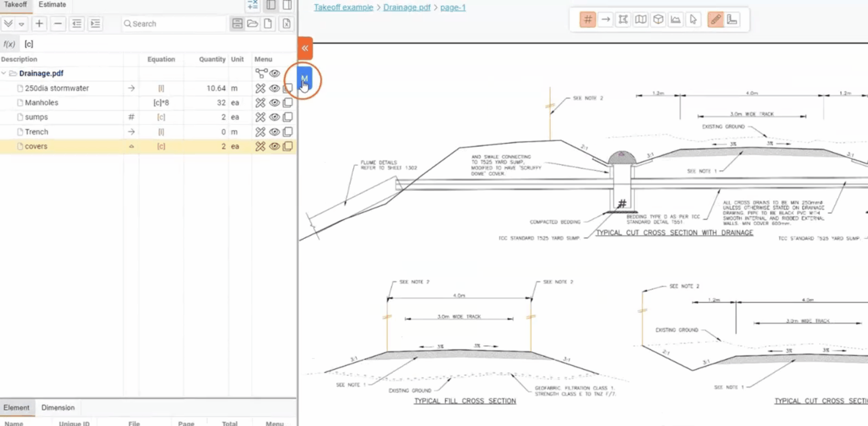Select the arrow length measurement tool
Image resolution: width=868 pixels, height=426 pixels.
605,19
